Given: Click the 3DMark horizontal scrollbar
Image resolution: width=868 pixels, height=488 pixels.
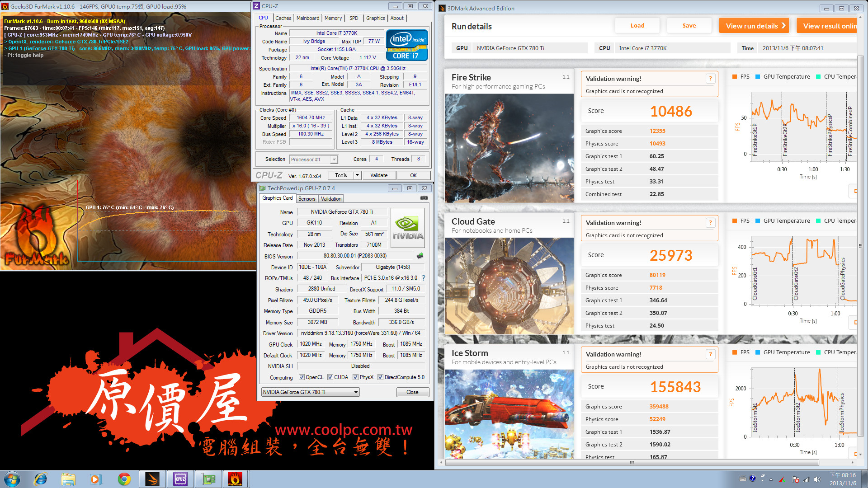Looking at the screenshot, I should 632,462.
